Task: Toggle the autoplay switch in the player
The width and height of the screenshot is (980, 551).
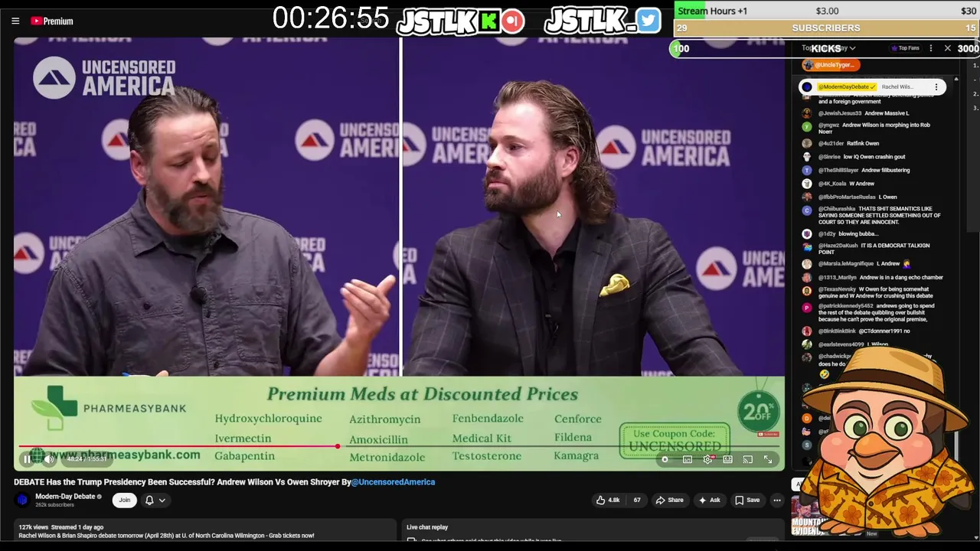Action: click(665, 459)
